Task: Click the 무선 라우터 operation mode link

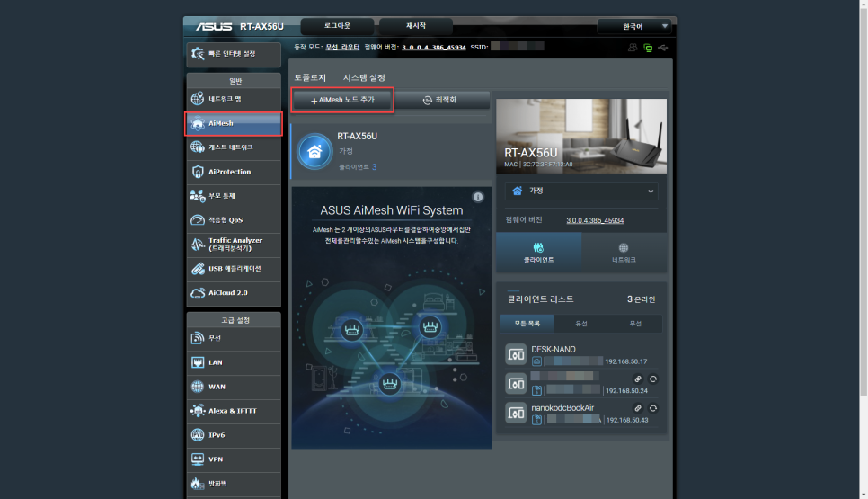Action: [342, 47]
